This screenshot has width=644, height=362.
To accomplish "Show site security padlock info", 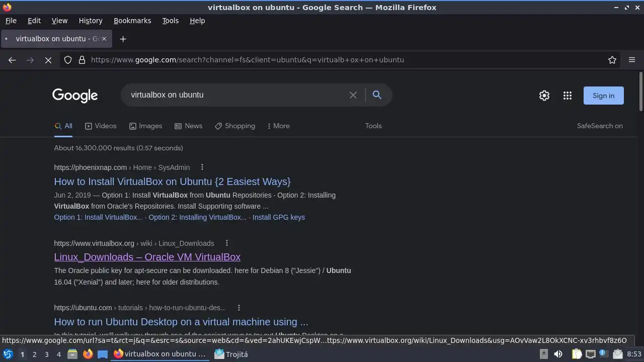I will click(82, 60).
